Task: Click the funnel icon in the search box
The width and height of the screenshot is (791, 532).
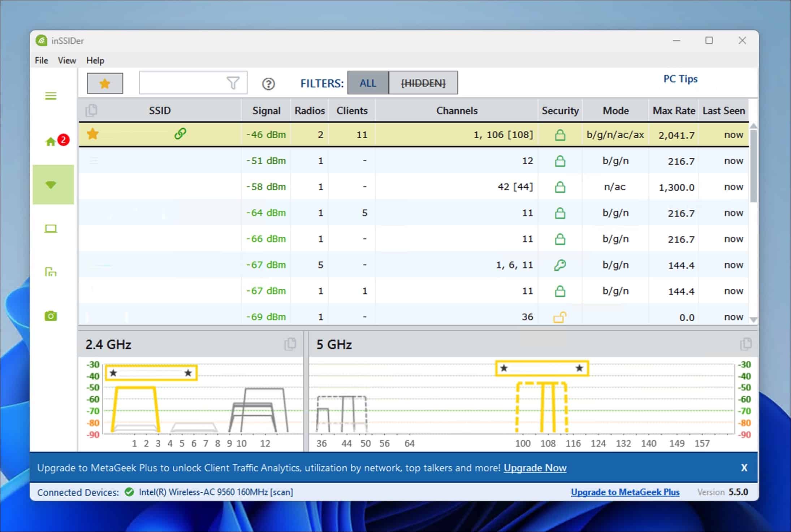Action: point(233,82)
